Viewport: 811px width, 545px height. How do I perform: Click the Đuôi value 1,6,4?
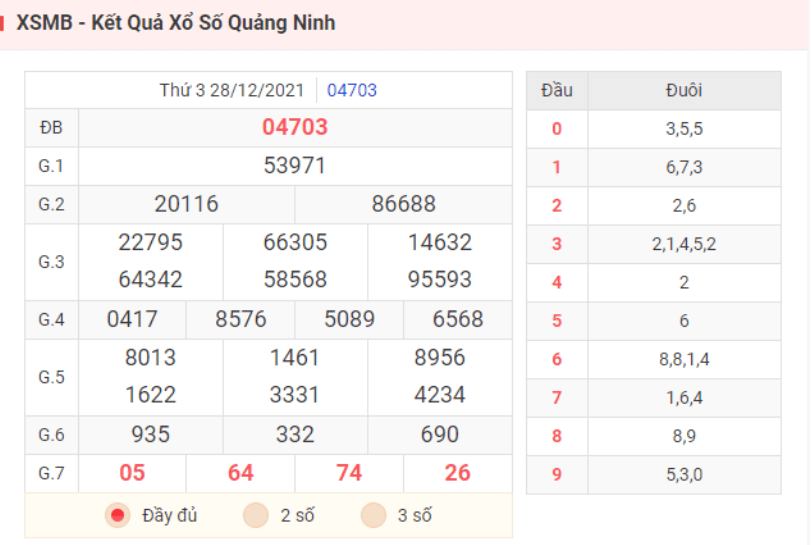coord(684,398)
